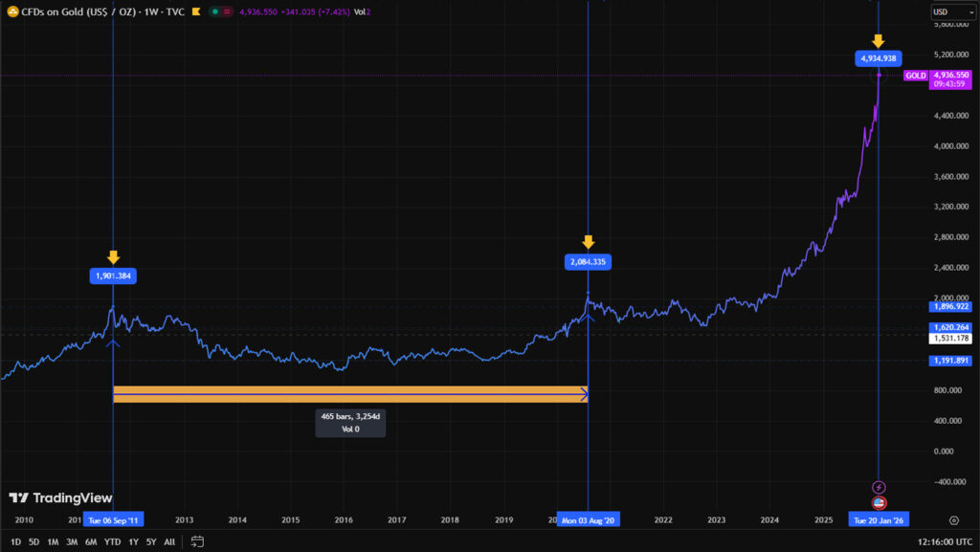Select the All time range
This screenshot has height=552, width=980.
coord(169,542)
